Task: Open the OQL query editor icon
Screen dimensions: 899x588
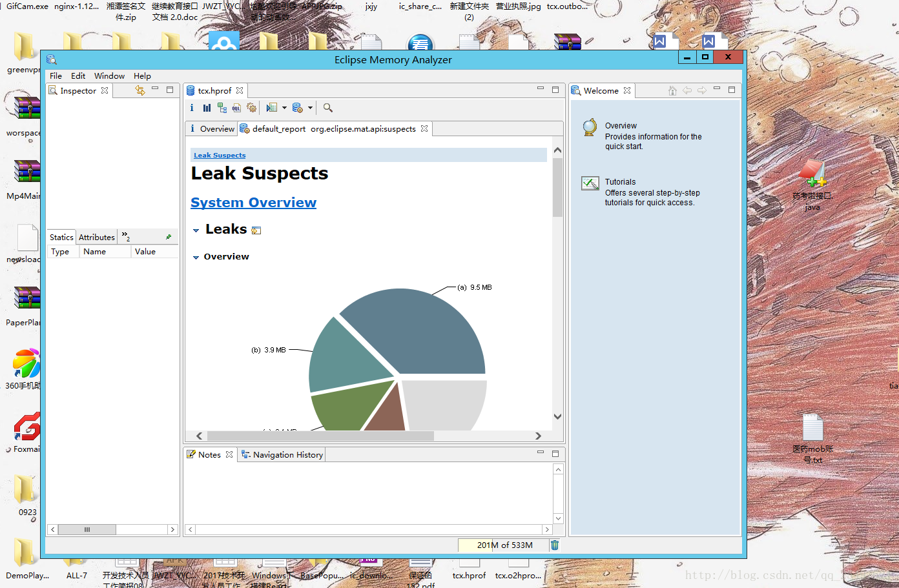Action: 236,108
